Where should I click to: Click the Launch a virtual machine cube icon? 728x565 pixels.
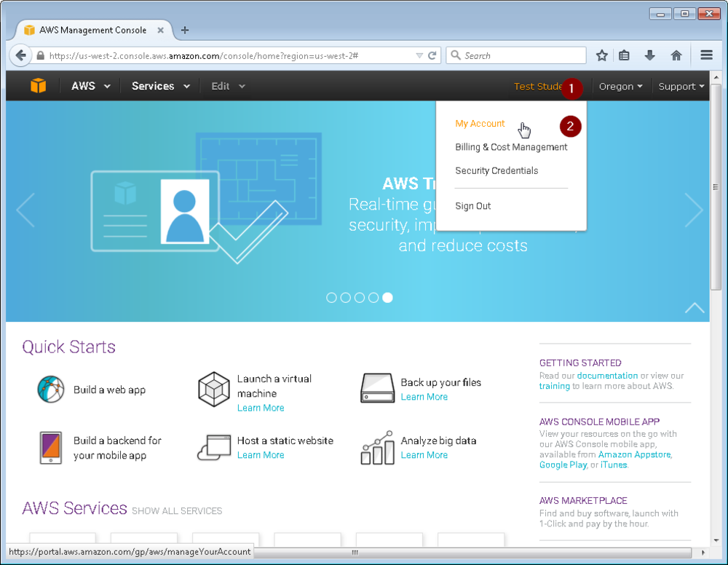(x=213, y=389)
